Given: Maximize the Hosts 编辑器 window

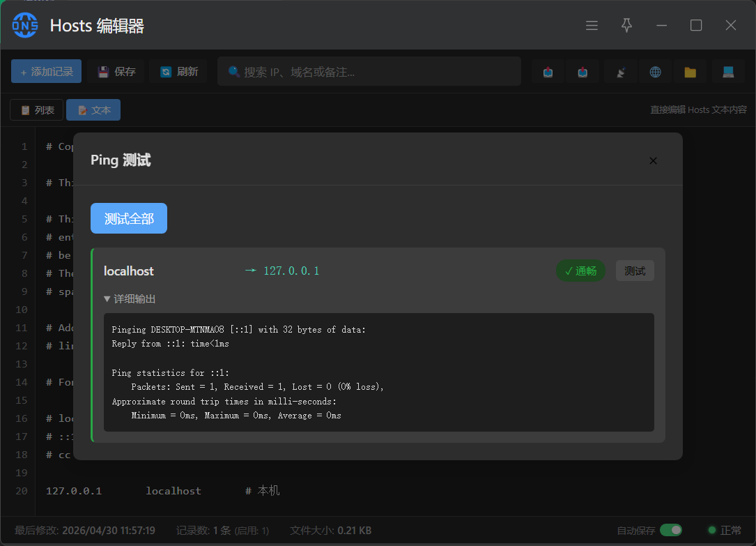Looking at the screenshot, I should point(696,25).
